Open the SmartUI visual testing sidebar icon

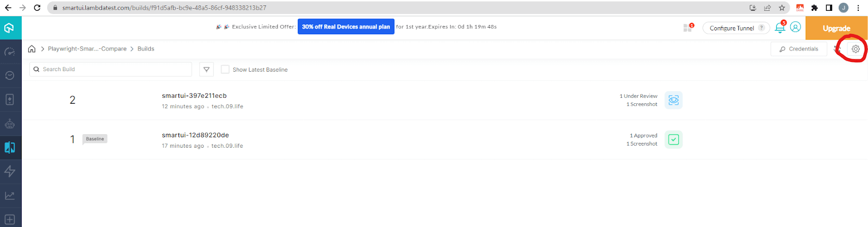click(10, 147)
